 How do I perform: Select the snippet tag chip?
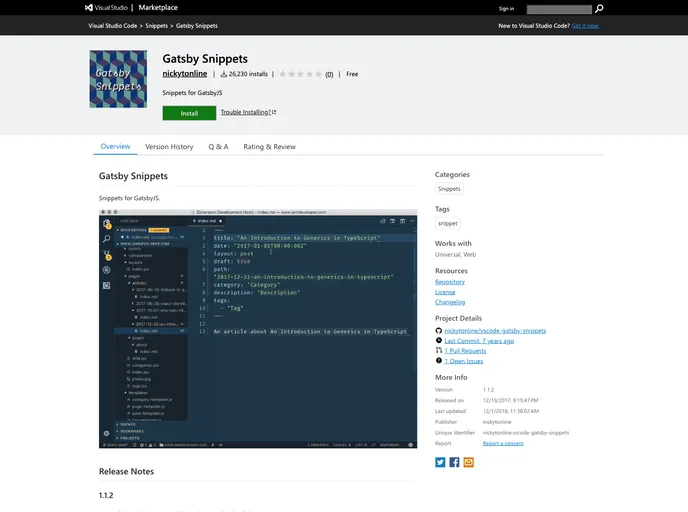click(448, 223)
